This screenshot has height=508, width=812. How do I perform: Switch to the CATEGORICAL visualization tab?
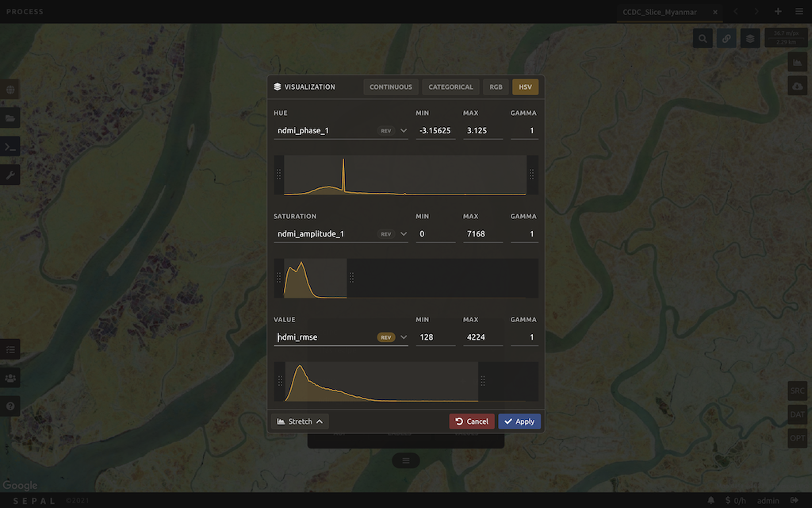click(450, 87)
